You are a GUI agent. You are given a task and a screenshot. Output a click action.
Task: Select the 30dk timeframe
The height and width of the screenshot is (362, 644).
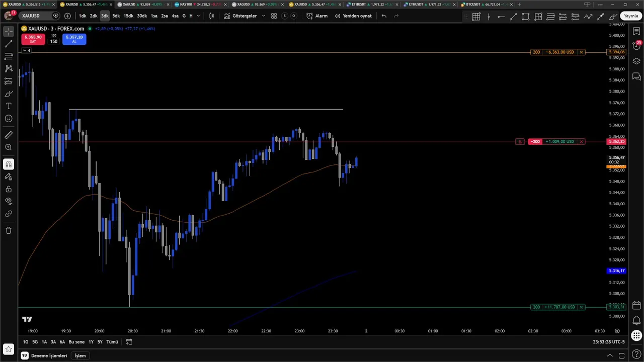(x=142, y=16)
